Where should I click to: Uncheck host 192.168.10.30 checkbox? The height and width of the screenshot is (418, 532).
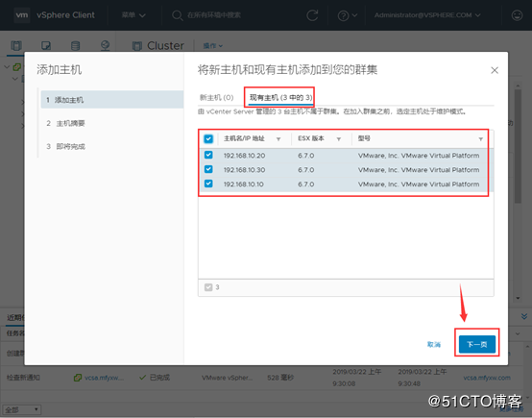pyautogui.click(x=208, y=169)
